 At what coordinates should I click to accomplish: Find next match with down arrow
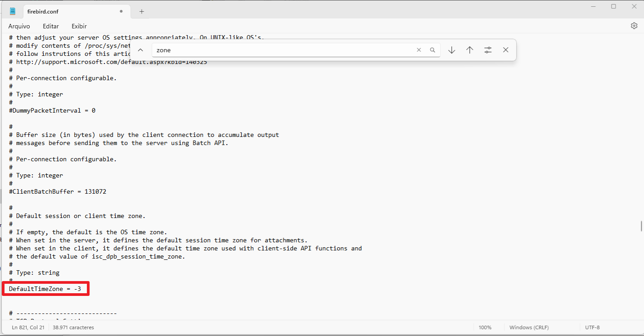tap(452, 50)
